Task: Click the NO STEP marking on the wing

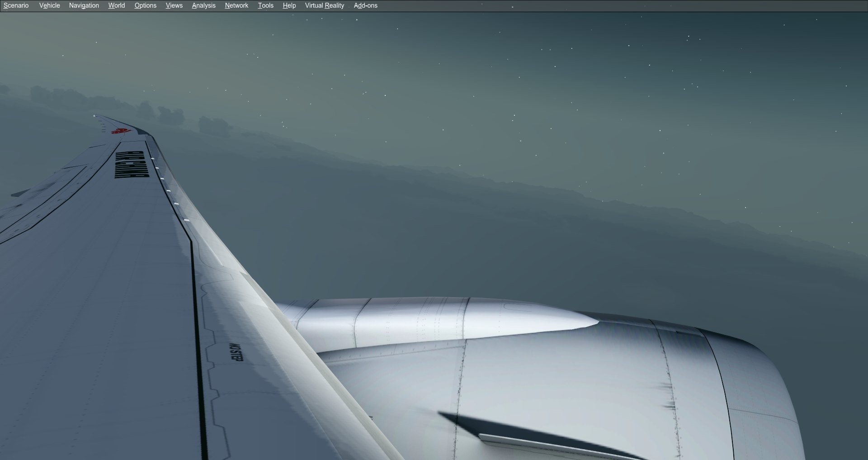Action: tap(236, 352)
